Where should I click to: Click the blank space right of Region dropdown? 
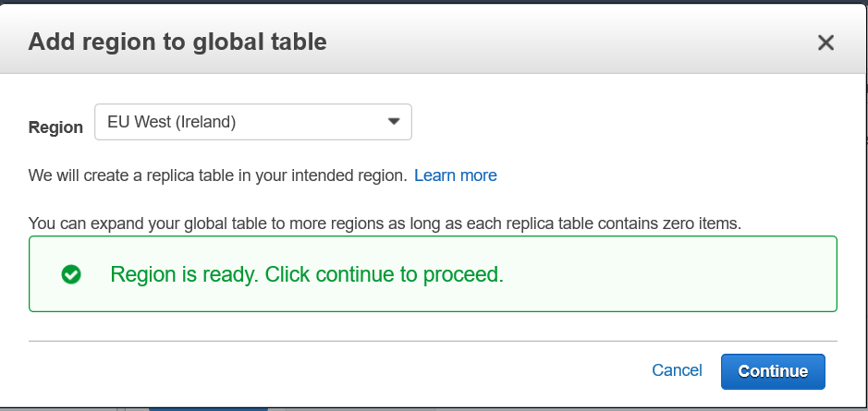[629, 122]
